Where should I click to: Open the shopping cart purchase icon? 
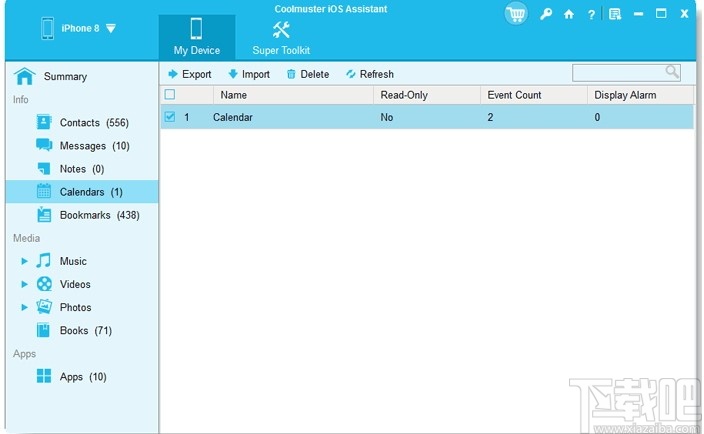coord(516,14)
